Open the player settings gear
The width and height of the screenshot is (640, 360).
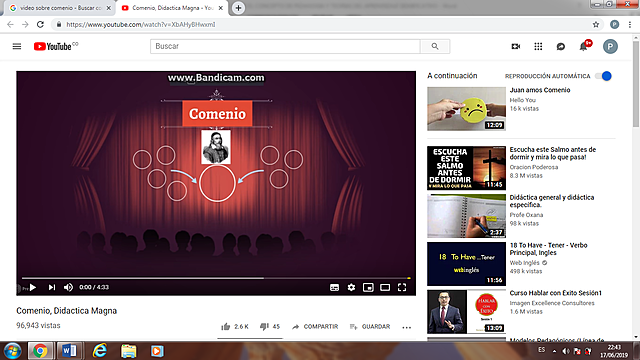(x=351, y=287)
